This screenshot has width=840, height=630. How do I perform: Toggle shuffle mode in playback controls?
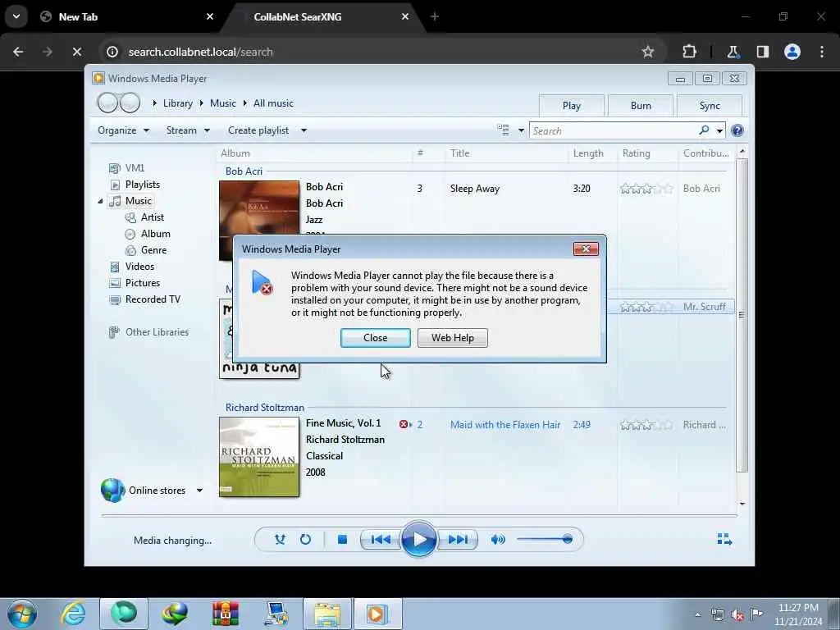280,540
